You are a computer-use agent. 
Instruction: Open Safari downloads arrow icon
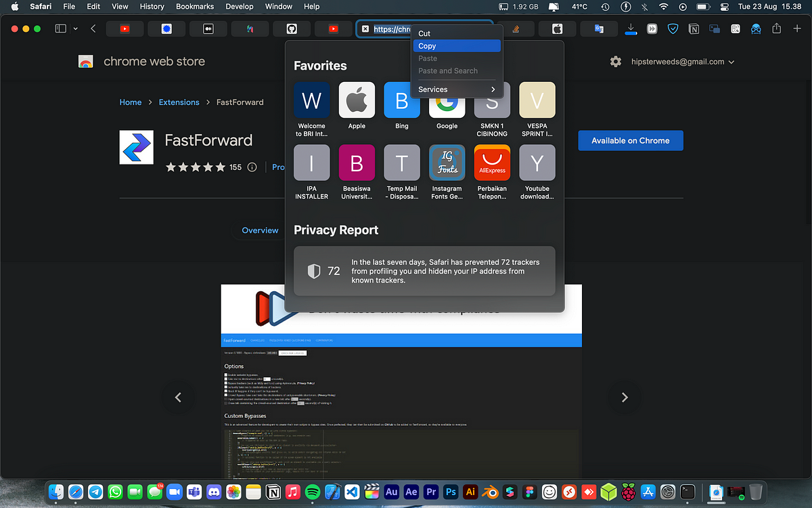coord(631,28)
